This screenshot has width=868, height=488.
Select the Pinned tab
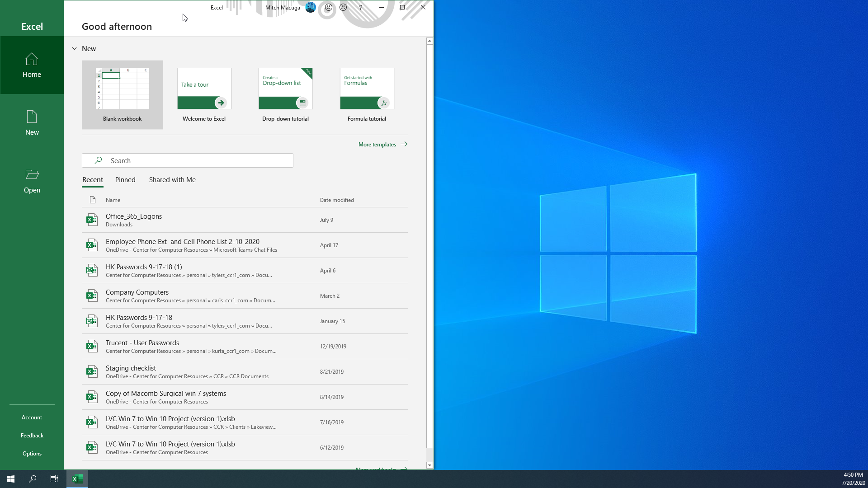125,179
